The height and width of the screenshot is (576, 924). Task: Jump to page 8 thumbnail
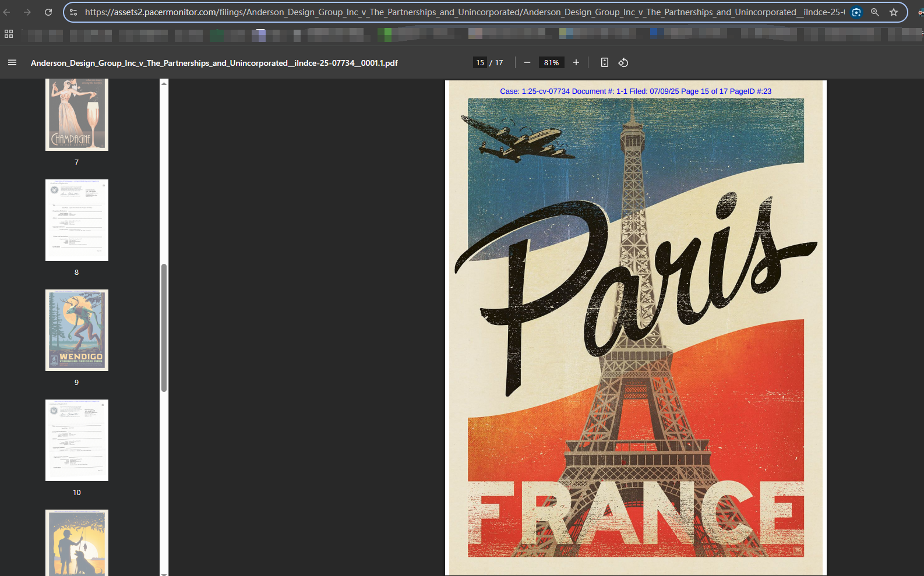77,220
